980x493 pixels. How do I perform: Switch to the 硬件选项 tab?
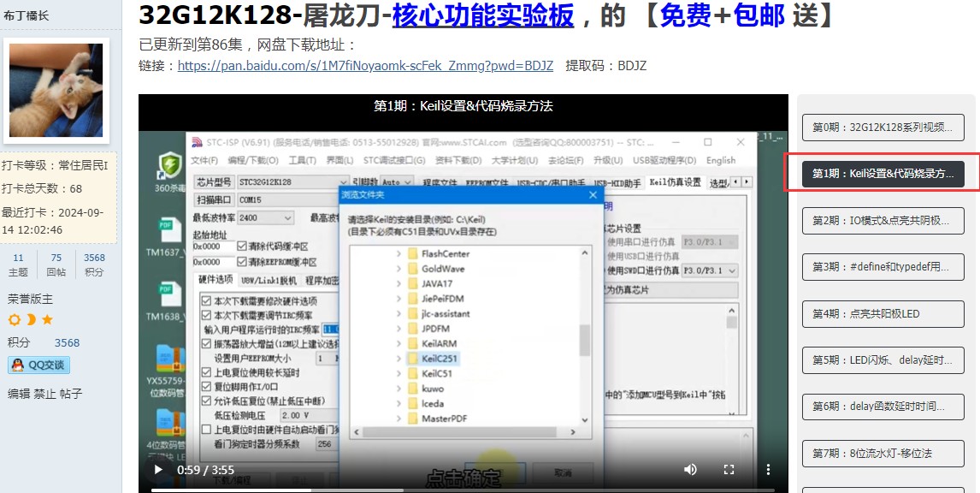(x=215, y=280)
